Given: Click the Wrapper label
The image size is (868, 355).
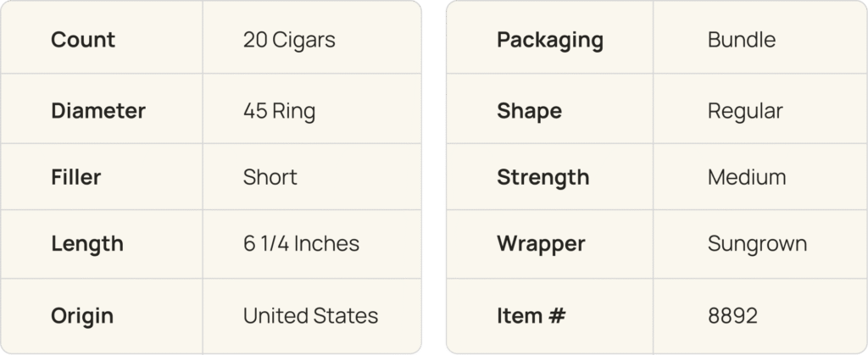Looking at the screenshot, I should click(x=541, y=244).
